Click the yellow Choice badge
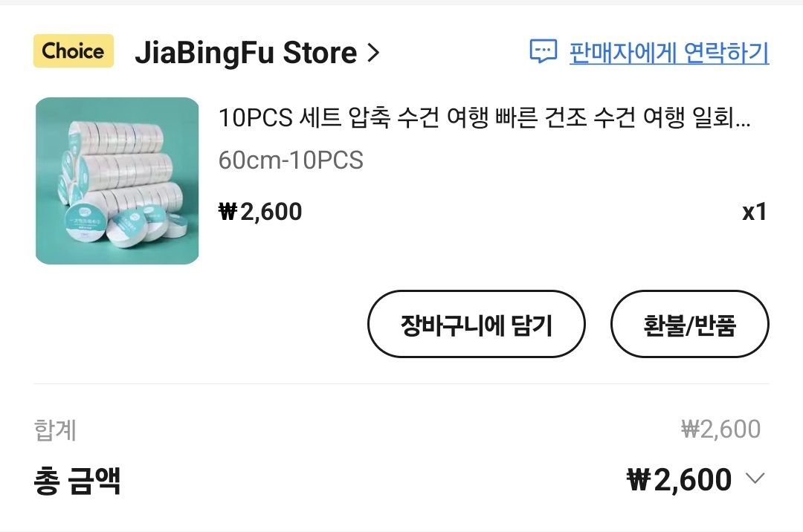The image size is (803, 532). (x=73, y=51)
